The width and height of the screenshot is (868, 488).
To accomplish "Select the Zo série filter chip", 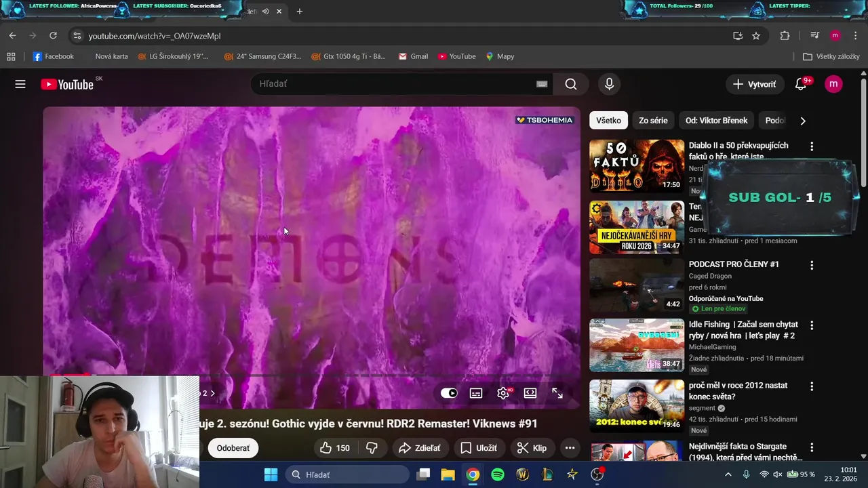I will [x=653, y=121].
